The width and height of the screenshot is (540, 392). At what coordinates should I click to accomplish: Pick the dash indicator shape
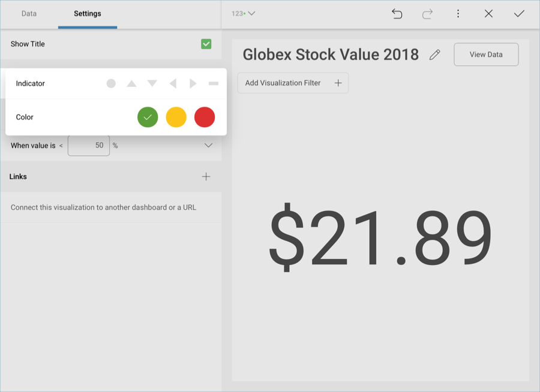point(214,84)
